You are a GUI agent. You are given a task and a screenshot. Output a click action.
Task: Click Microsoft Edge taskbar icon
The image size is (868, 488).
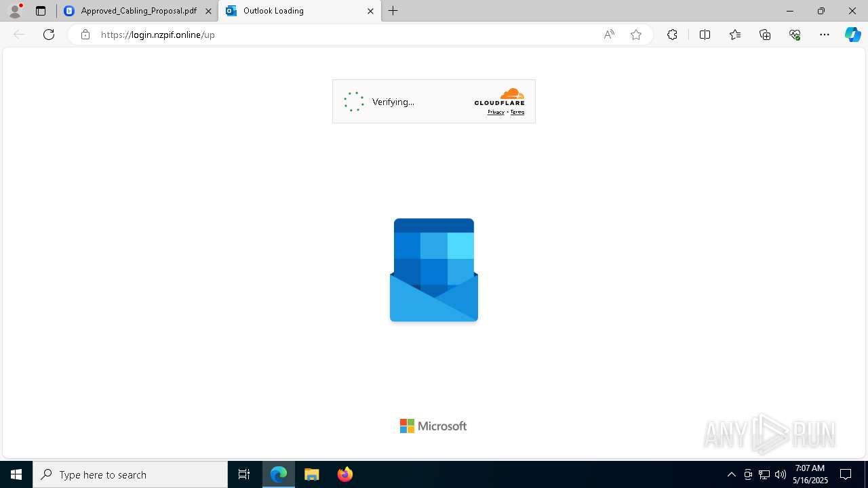(279, 474)
